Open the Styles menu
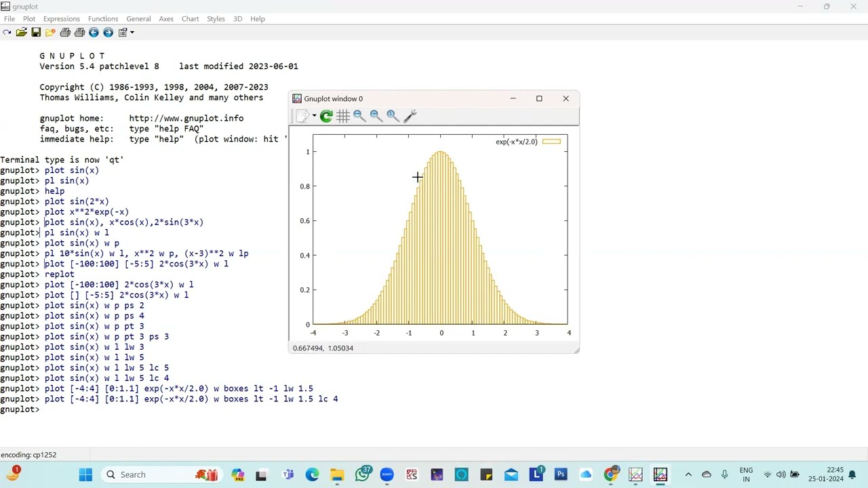This screenshot has height=488, width=868. click(x=216, y=19)
